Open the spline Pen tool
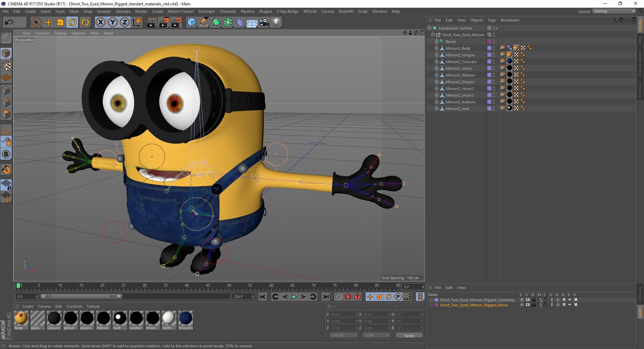This screenshot has height=349, width=644. point(204,22)
